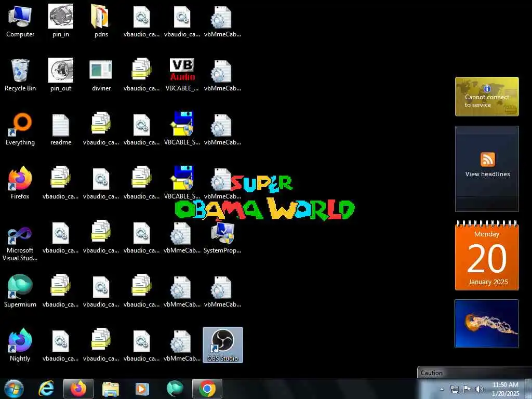
Task: Select the VB Audio VBCABLE logo file
Action: 182,75
